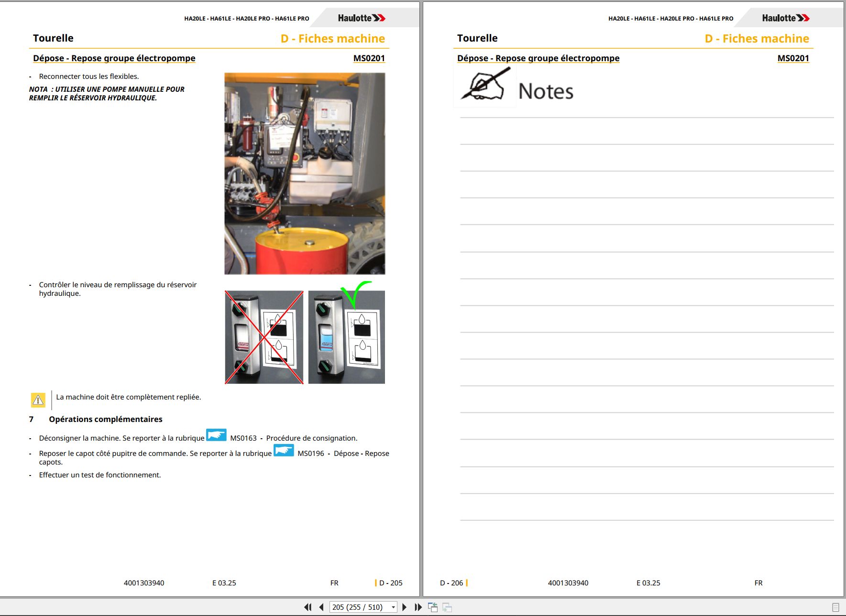Go to the previous page
Screen dimensions: 846x616
[x=321, y=607]
